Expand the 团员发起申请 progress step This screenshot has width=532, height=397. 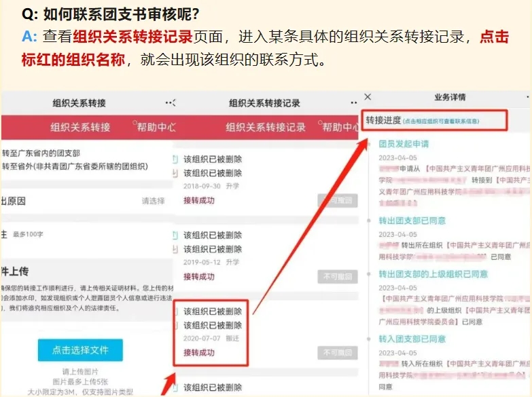pyautogui.click(x=404, y=144)
